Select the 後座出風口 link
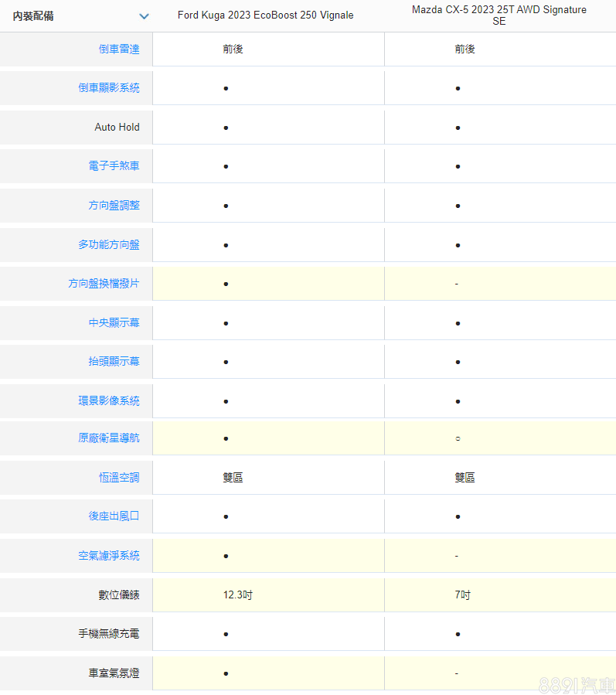Image resolution: width=616 pixels, height=695 pixels. (114, 516)
